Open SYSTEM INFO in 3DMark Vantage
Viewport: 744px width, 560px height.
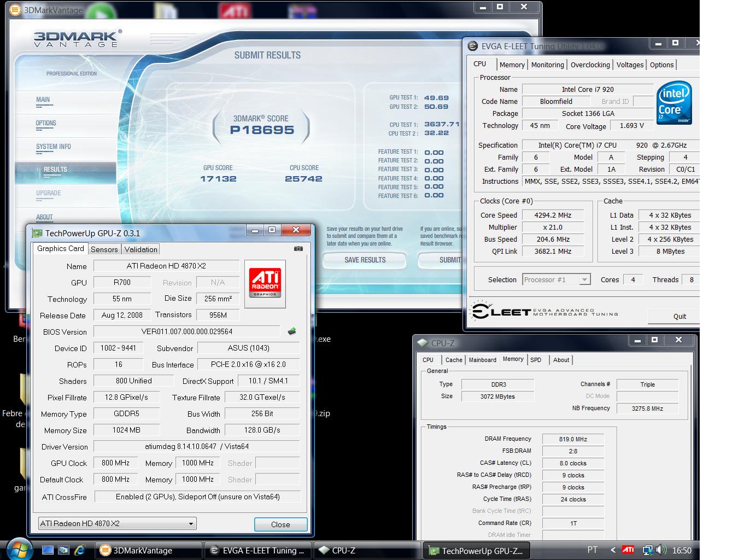54,147
